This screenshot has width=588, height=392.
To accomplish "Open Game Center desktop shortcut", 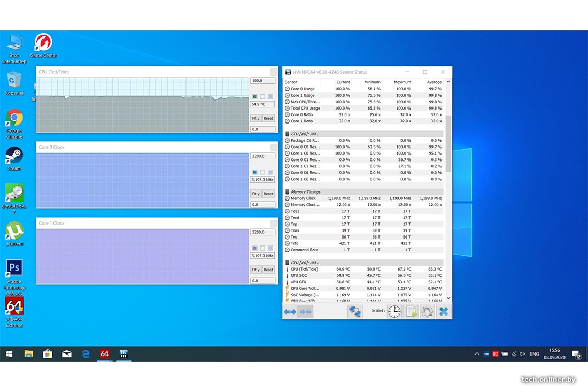I will point(43,45).
